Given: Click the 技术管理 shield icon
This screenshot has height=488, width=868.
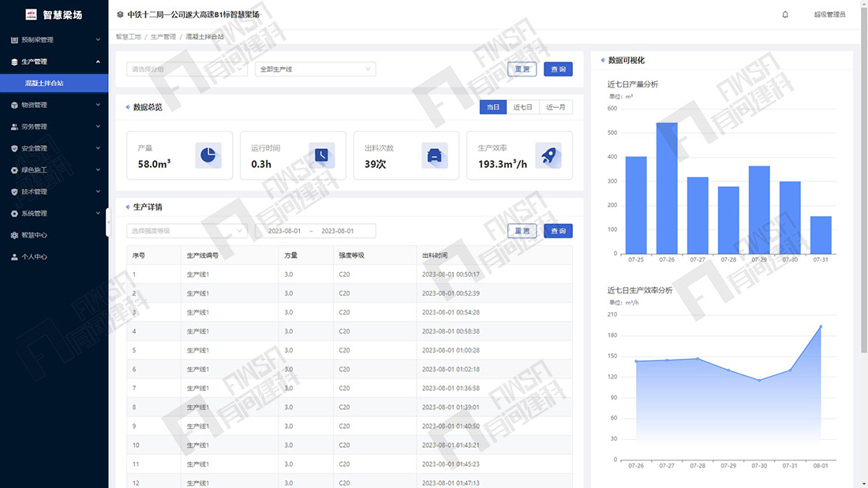Looking at the screenshot, I should pos(14,192).
